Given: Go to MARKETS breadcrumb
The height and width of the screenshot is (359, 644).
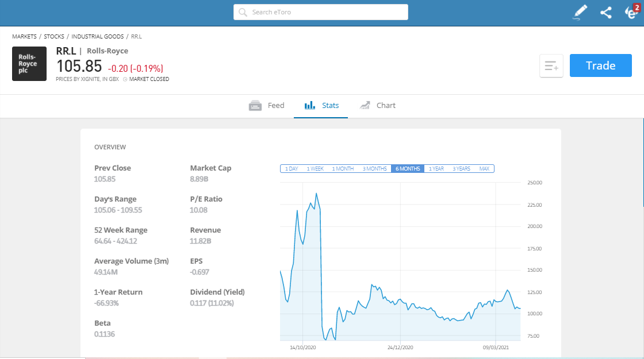Looking at the screenshot, I should tap(24, 37).
